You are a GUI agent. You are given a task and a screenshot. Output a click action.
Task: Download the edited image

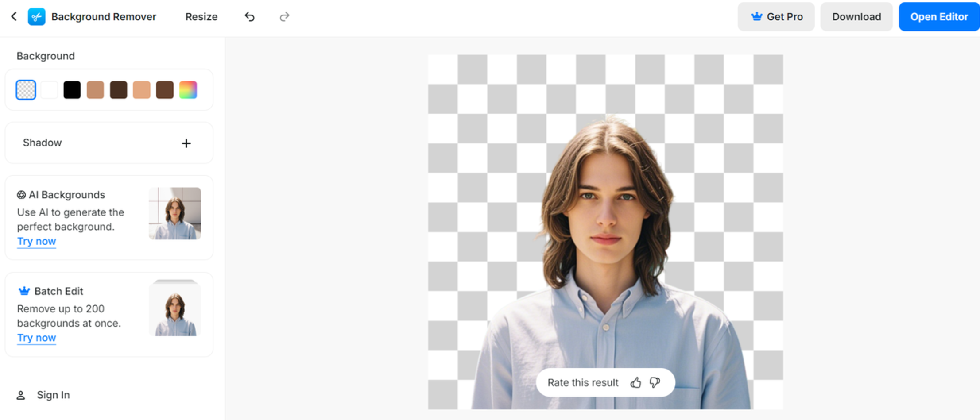coord(856,16)
